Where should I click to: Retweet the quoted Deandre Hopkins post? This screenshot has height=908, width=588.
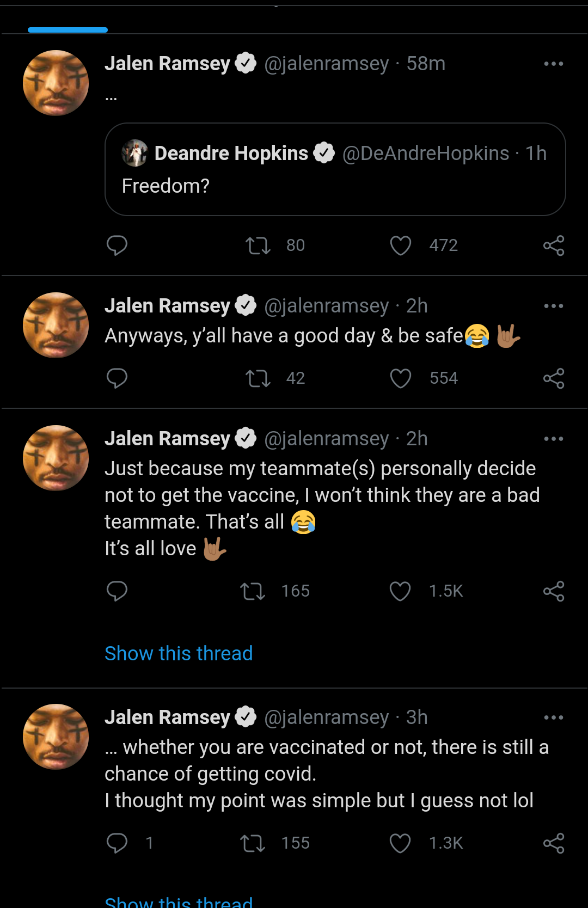(258, 246)
